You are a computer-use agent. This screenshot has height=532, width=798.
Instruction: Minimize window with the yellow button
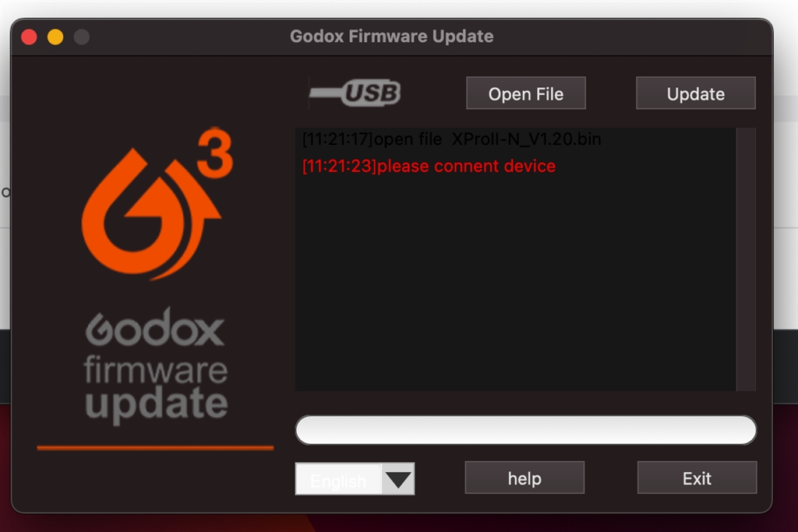point(55,37)
